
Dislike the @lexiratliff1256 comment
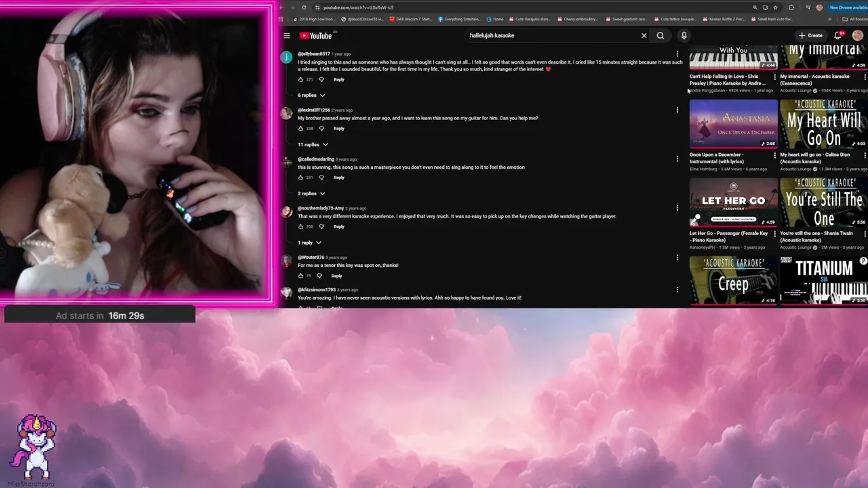pos(321,128)
